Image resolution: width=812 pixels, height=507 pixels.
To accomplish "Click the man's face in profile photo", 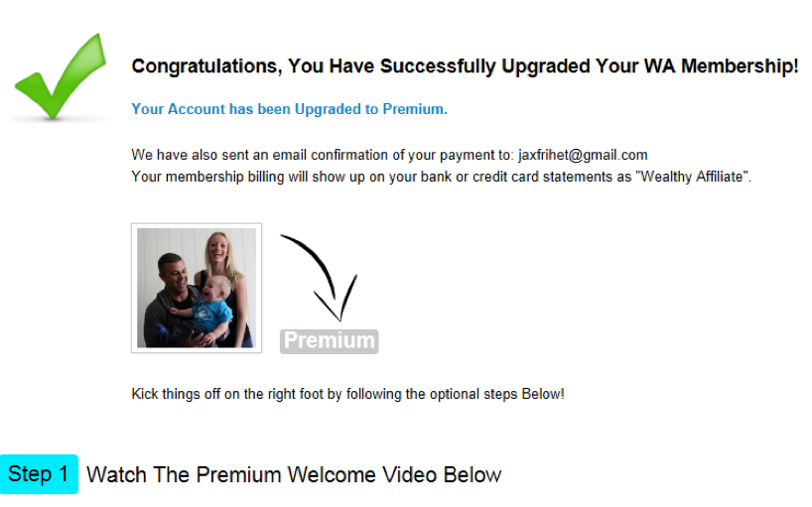I will [173, 272].
